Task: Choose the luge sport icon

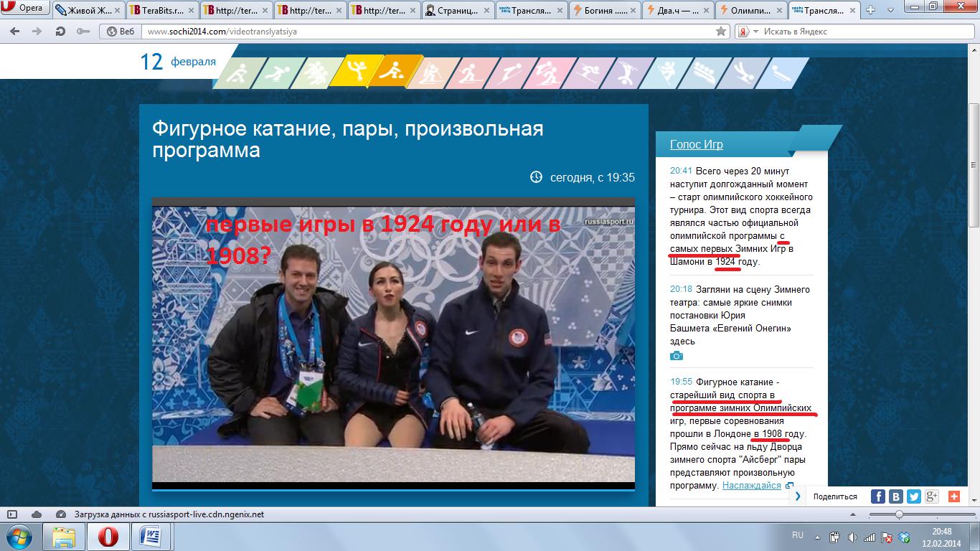Action: click(x=783, y=72)
